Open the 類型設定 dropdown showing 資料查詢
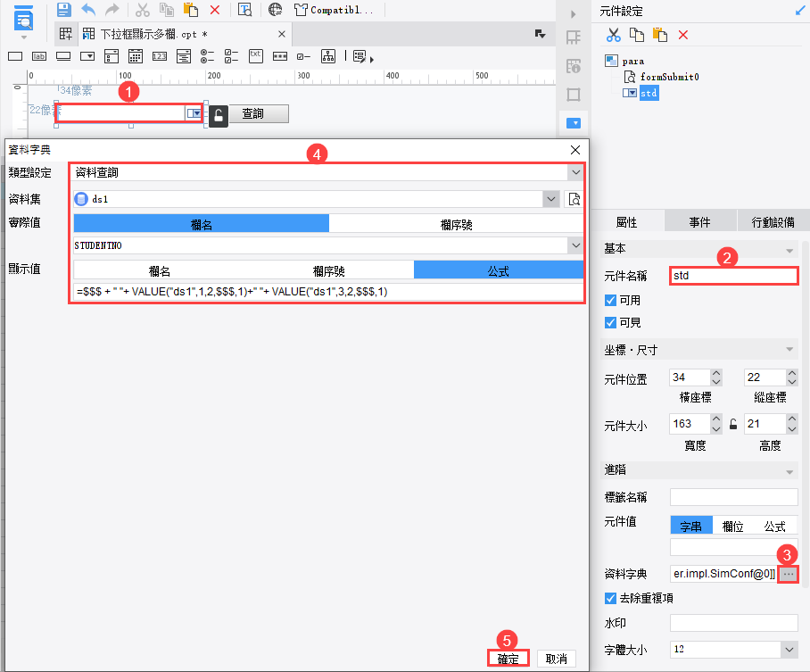 tap(327, 172)
